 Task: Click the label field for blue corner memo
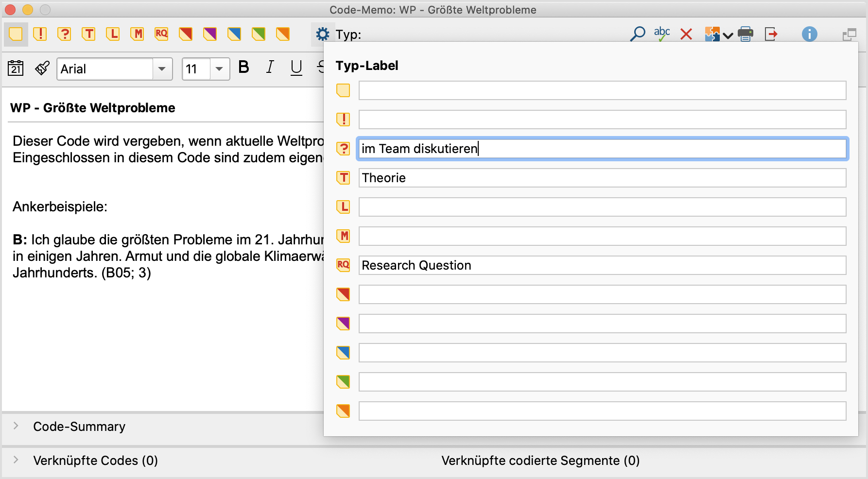tap(603, 353)
